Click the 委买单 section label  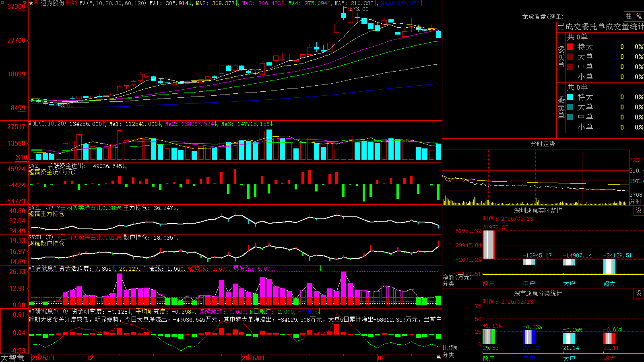click(561, 58)
